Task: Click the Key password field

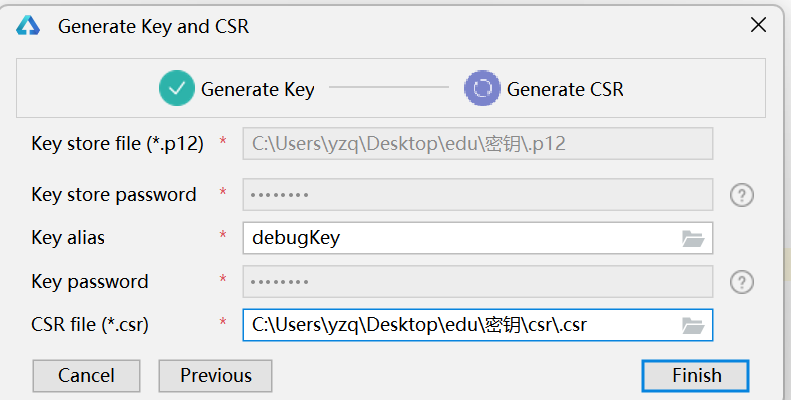Action: pyautogui.click(x=477, y=282)
